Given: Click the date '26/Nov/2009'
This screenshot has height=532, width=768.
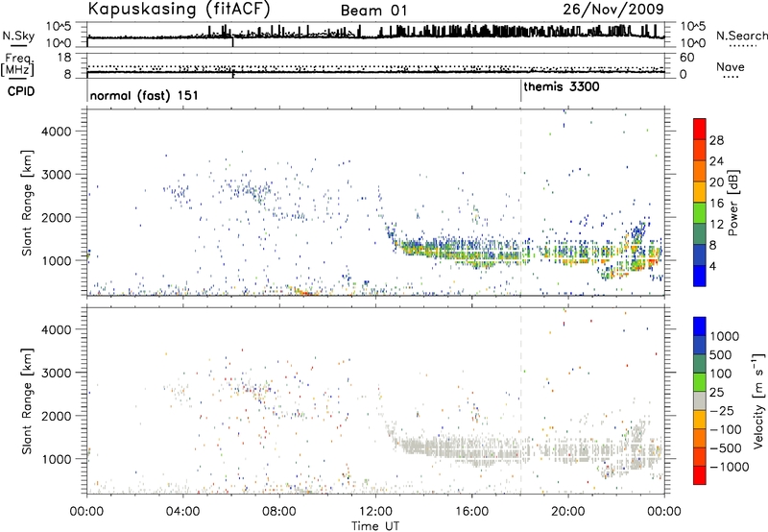Looking at the screenshot, I should [613, 10].
